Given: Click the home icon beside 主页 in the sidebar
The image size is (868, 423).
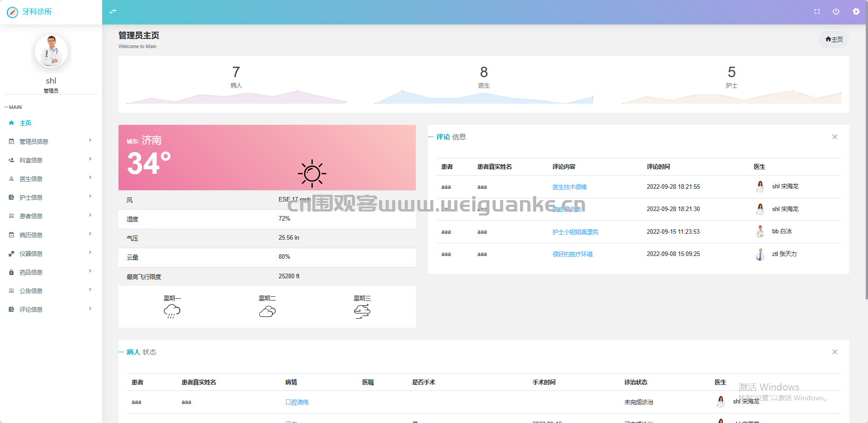Looking at the screenshot, I should click(11, 123).
